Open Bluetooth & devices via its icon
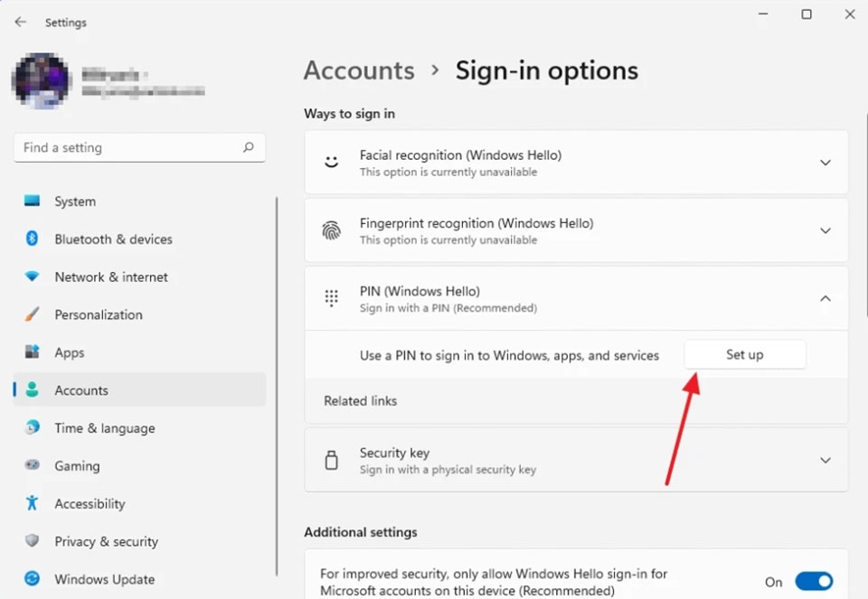 coord(33,239)
